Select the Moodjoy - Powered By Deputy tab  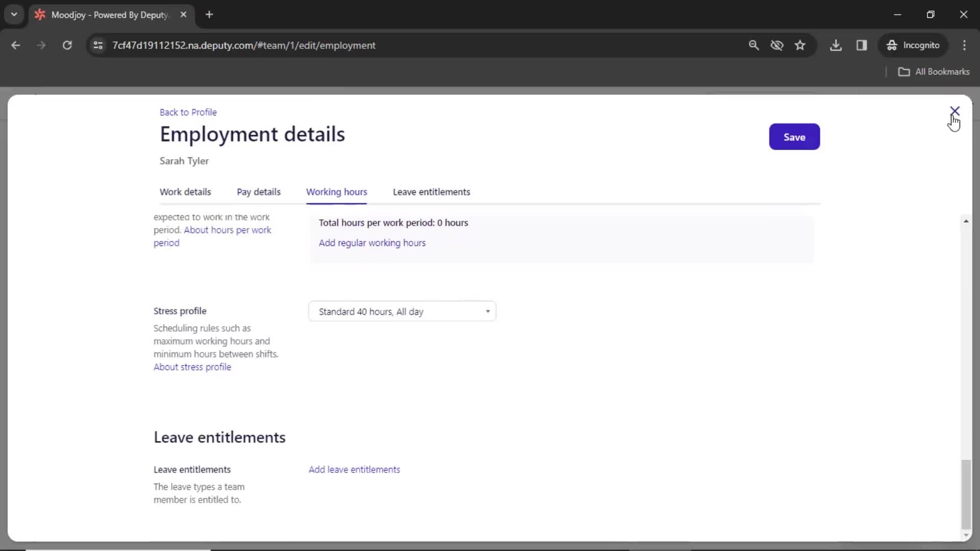coord(110,15)
